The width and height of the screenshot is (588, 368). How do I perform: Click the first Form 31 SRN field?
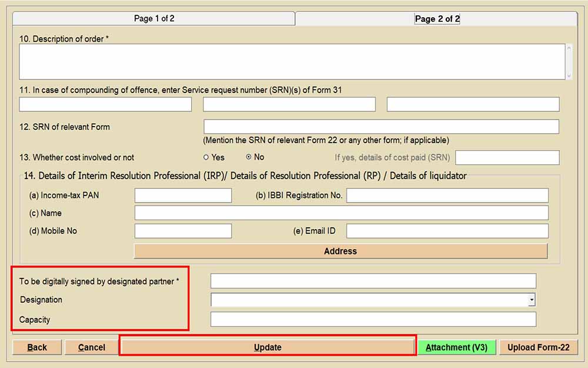click(x=105, y=105)
